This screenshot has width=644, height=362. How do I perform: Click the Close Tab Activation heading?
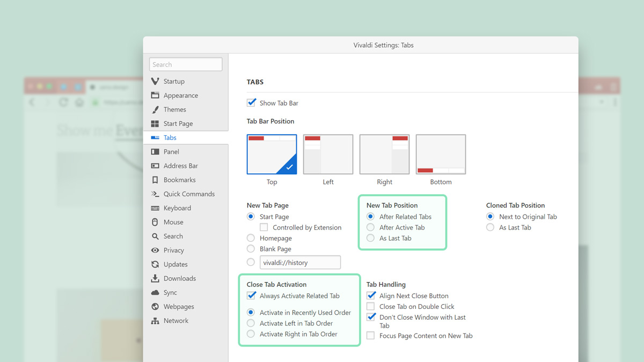point(277,284)
